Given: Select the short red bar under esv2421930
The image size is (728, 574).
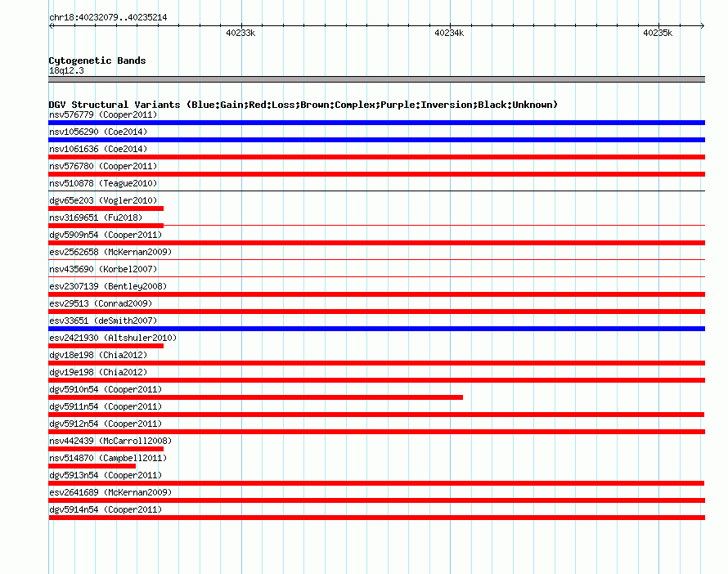Looking at the screenshot, I should [x=106, y=346].
